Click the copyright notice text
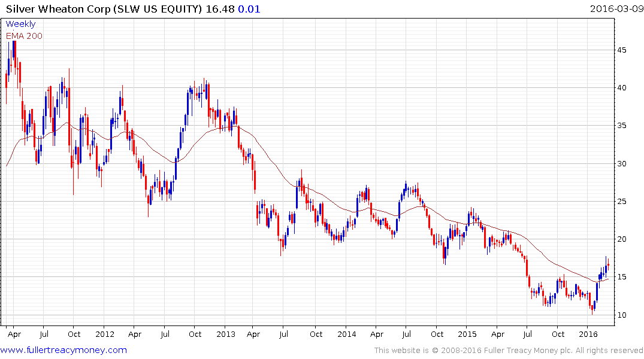The width and height of the screenshot is (644, 359). [x=509, y=351]
